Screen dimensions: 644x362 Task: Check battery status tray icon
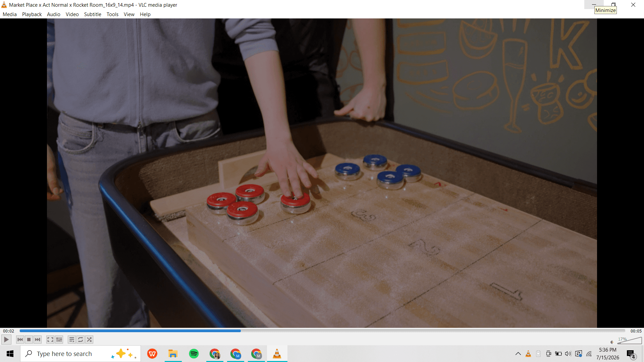coord(558,354)
